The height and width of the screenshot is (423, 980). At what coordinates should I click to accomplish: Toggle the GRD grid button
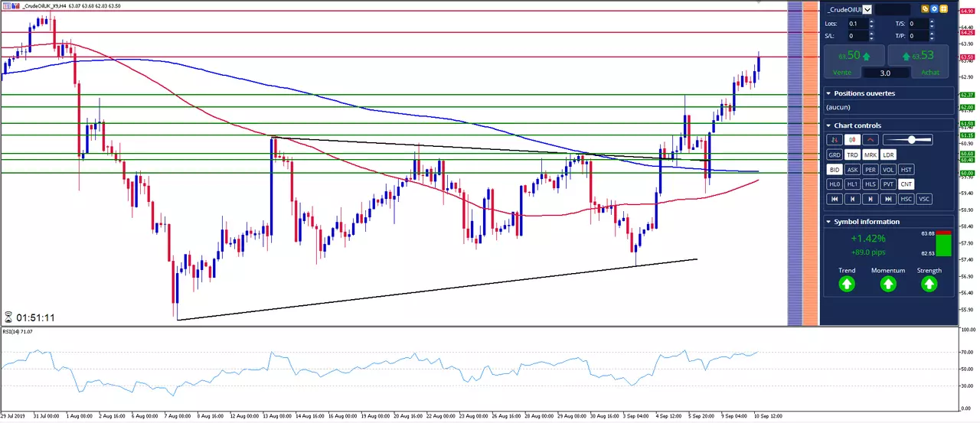tap(835, 155)
